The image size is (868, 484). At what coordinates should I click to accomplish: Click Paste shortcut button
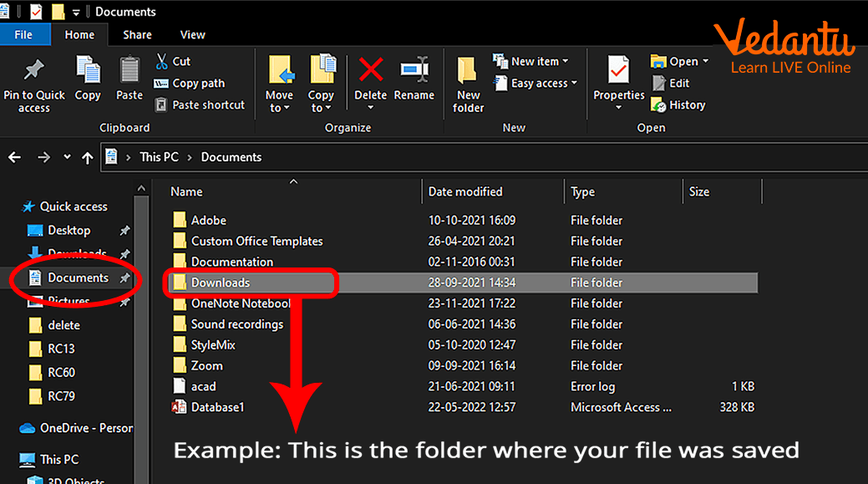[x=200, y=105]
